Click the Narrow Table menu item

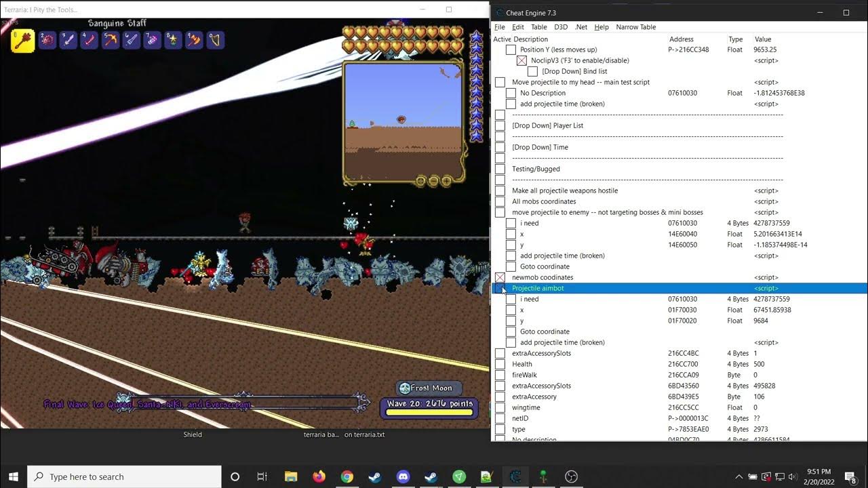click(636, 27)
